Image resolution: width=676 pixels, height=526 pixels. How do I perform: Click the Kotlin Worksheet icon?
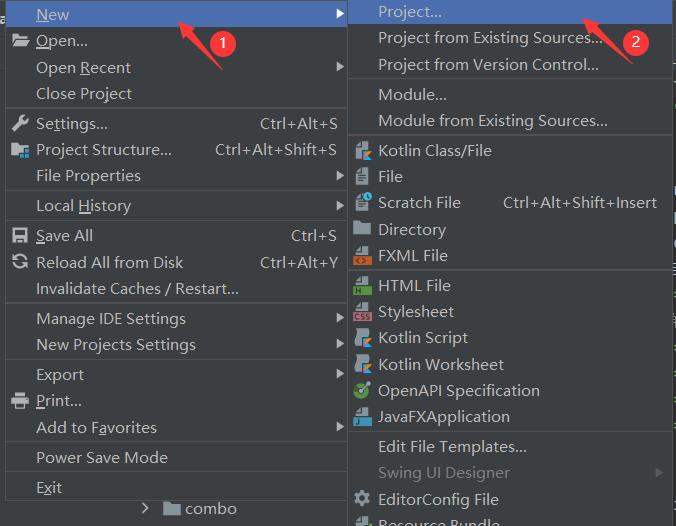click(x=363, y=364)
